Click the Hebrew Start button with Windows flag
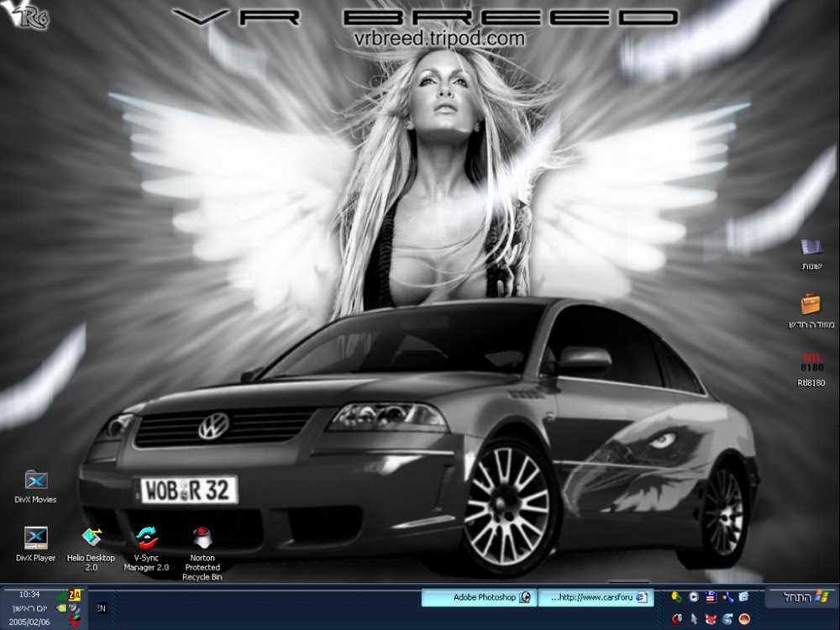 (x=801, y=596)
